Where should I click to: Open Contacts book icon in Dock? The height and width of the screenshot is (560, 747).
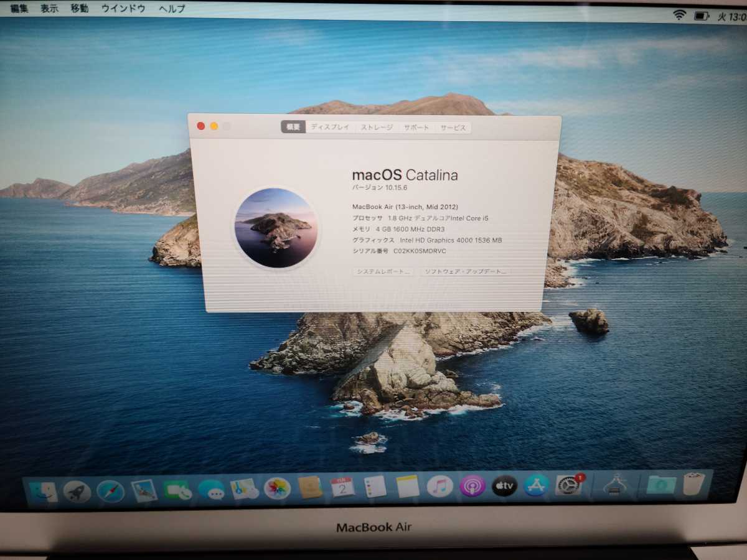click(310, 488)
